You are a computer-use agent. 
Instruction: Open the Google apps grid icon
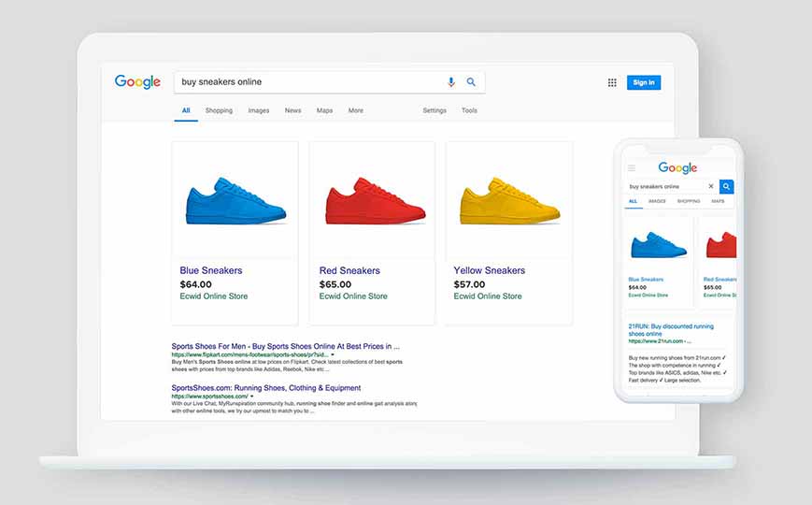click(612, 82)
